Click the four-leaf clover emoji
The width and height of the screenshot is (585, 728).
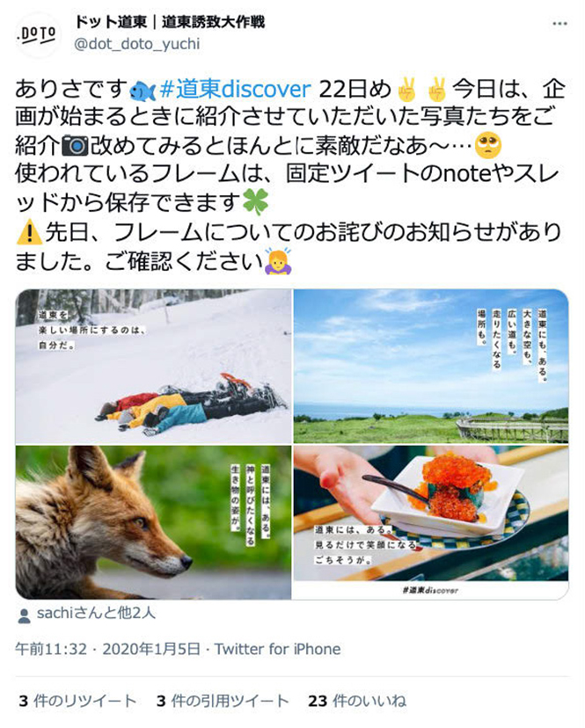[256, 203]
